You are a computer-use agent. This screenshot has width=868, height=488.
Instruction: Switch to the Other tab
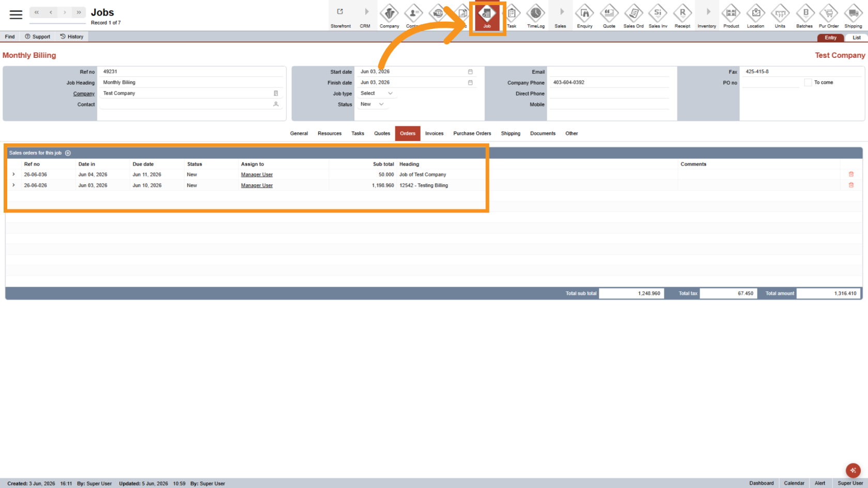point(571,134)
